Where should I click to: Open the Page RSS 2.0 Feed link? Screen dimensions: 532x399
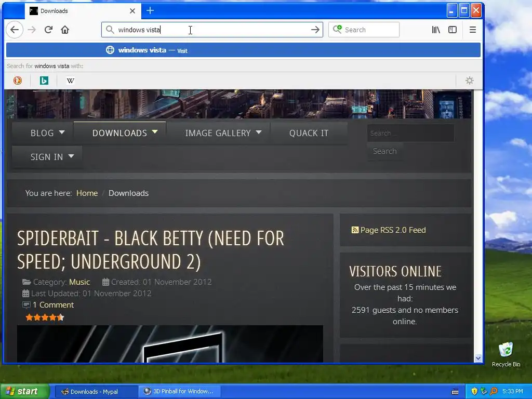click(x=393, y=230)
